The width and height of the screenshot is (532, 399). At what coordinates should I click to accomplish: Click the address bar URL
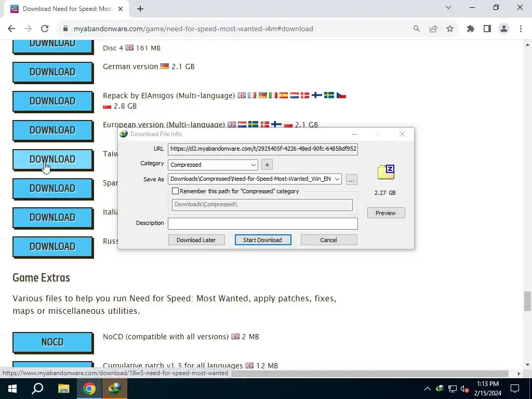pos(193,29)
